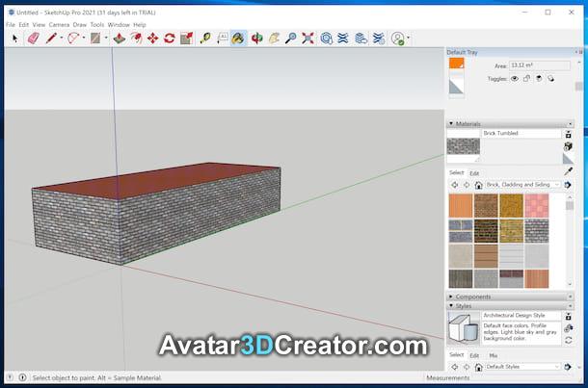Open Materials Details arrow menu
This screenshot has height=388, width=588.
[x=568, y=185]
